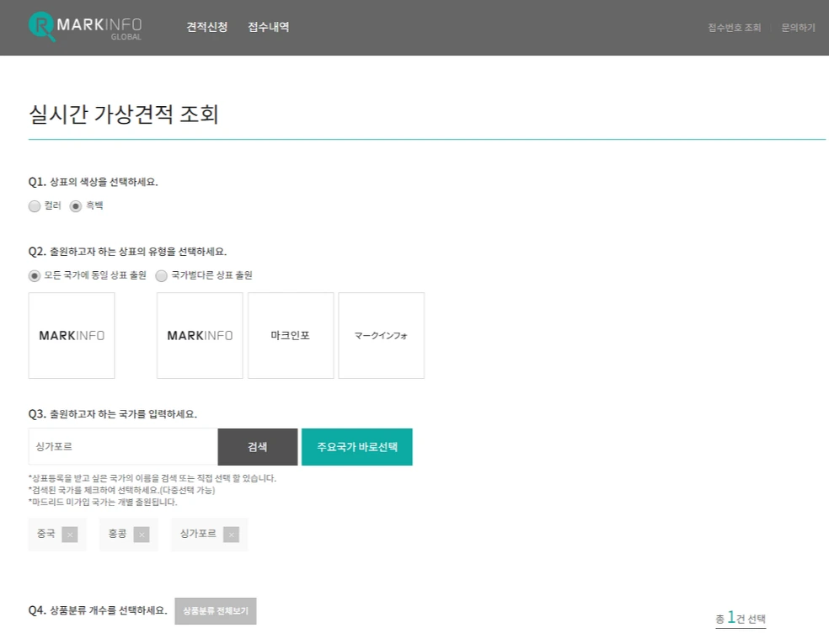Open the 견적신청 menu
The height and width of the screenshot is (644, 829).
point(206,27)
